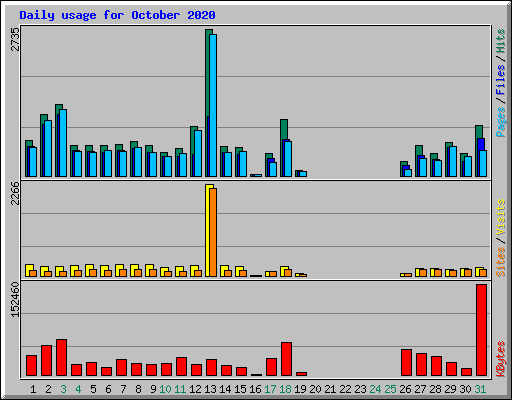Click the day 20 axis label
This screenshot has width=512, height=400.
pyautogui.click(x=315, y=389)
